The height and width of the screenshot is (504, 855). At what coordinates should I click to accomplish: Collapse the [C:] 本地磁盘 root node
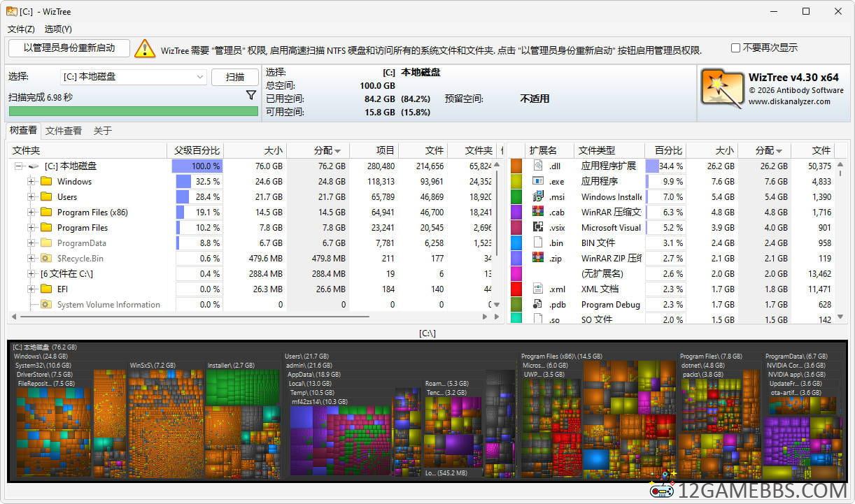[18, 166]
